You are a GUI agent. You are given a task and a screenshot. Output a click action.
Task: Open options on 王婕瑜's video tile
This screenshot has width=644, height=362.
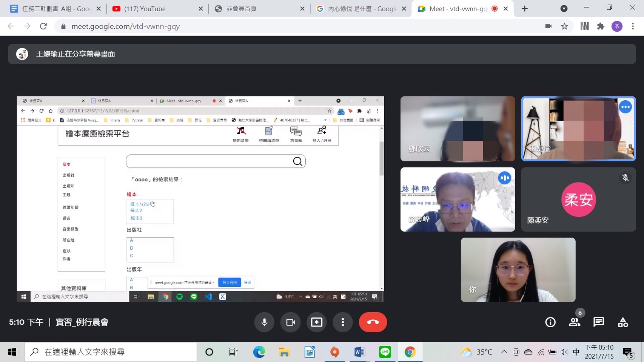[625, 107]
